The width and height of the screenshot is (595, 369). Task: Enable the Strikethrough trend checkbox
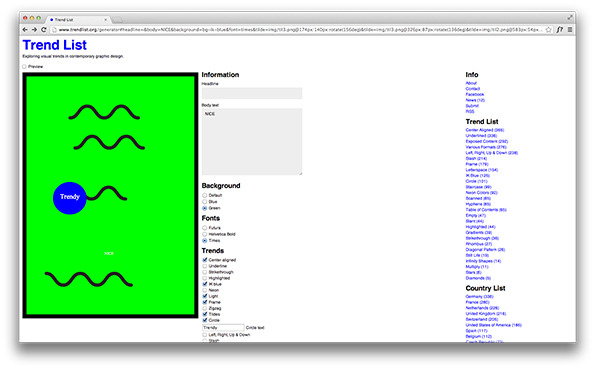205,272
